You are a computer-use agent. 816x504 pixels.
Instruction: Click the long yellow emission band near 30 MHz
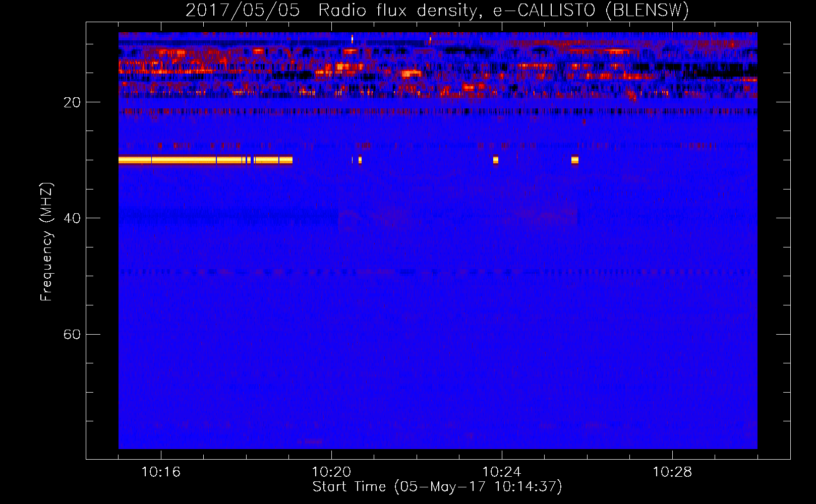point(205,160)
